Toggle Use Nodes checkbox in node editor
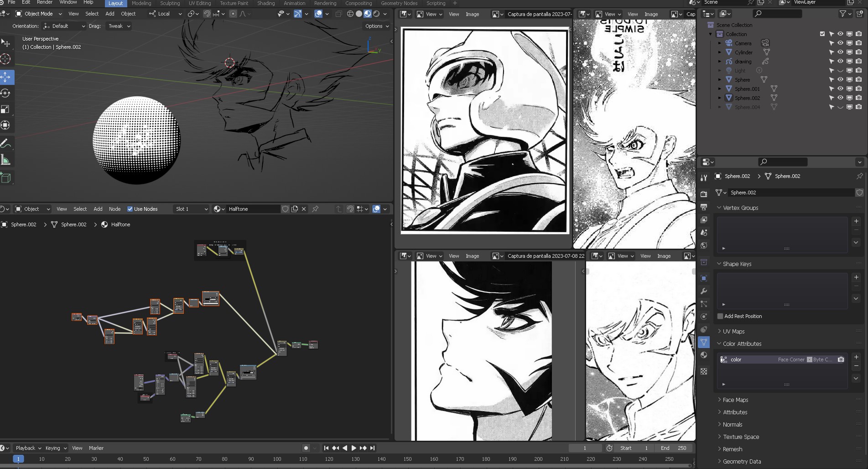This screenshot has width=868, height=469. click(130, 209)
